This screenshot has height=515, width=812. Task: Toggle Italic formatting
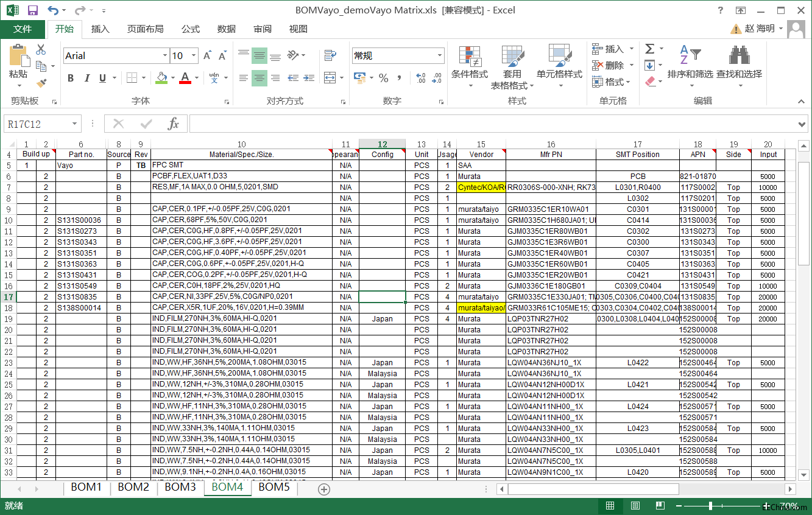(86, 78)
